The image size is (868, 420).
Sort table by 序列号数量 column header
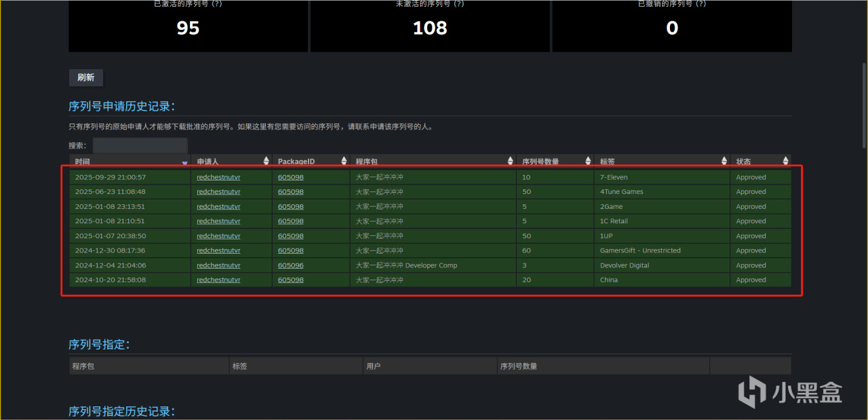(x=554, y=161)
